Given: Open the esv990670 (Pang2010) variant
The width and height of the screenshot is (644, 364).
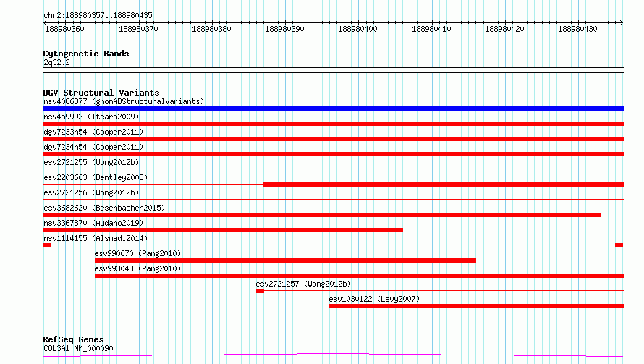Looking at the screenshot, I should click(137, 253).
